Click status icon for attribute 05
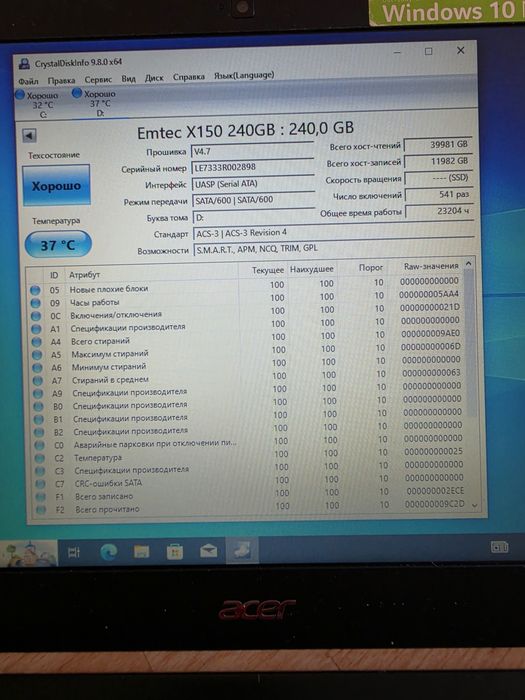Image resolution: width=525 pixels, height=700 pixels. [x=35, y=290]
